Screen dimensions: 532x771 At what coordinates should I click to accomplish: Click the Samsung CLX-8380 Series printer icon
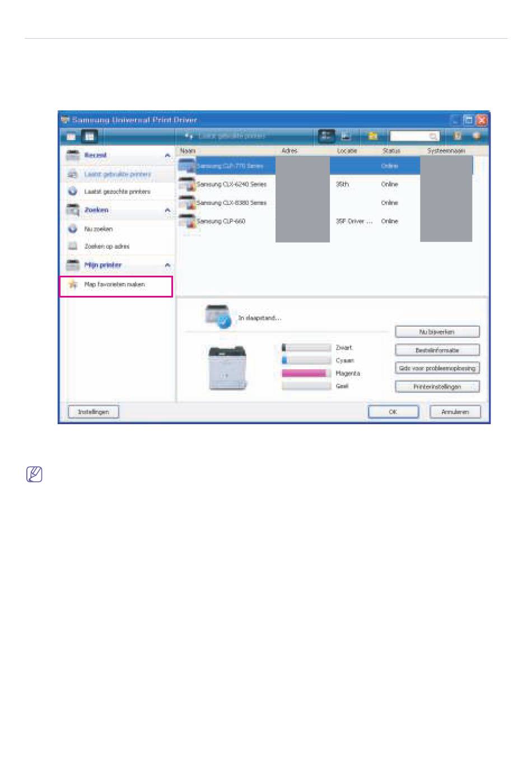187,203
